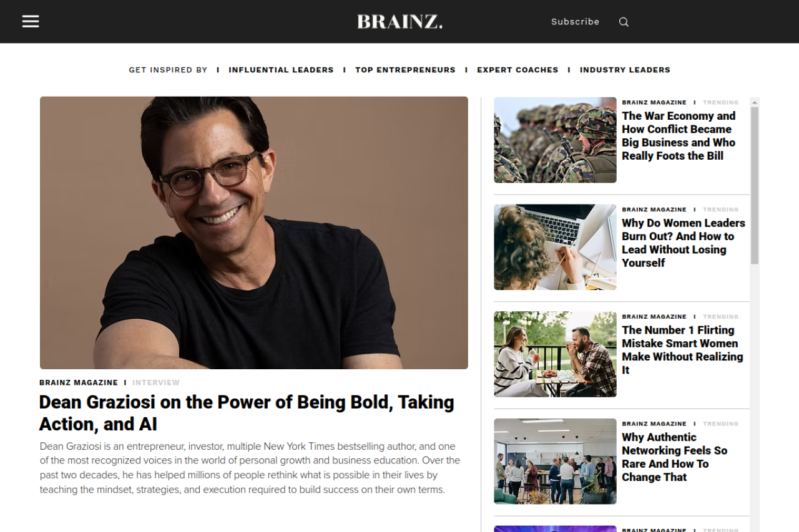Read The Number 1 Flirting Mistake article
Screen dimensions: 799x532
(x=682, y=350)
